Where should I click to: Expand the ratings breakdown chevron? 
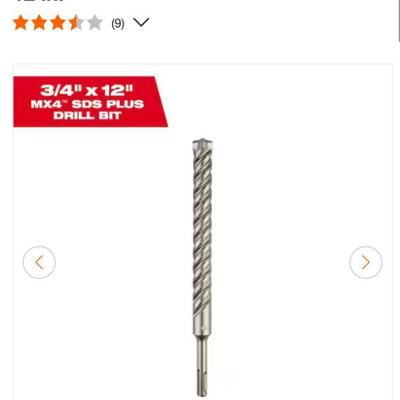tap(141, 23)
